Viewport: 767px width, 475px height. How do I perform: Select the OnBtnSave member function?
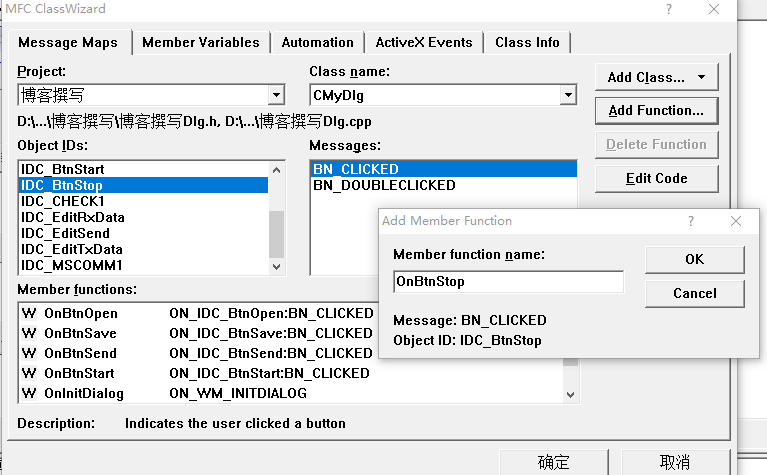coord(199,333)
